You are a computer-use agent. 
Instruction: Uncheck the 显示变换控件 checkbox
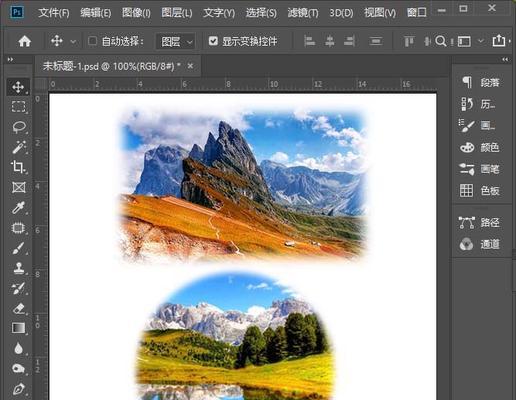point(213,41)
